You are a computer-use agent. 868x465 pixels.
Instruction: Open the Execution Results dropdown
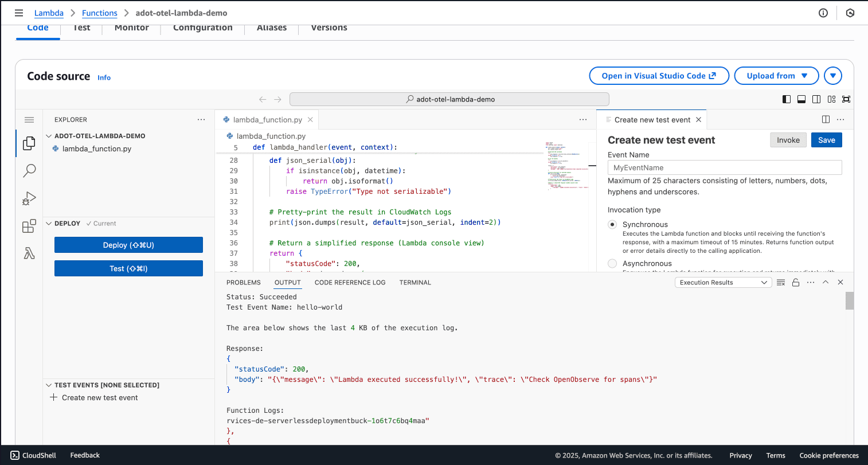(723, 282)
